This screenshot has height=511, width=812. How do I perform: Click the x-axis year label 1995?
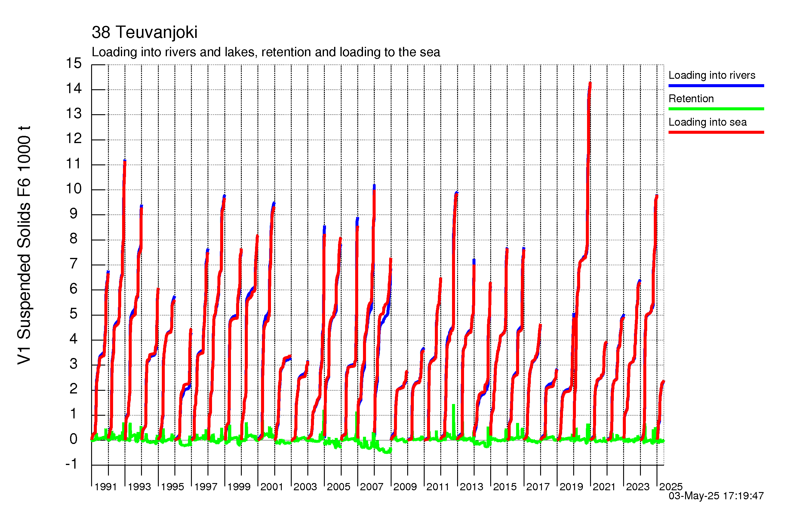click(x=172, y=487)
